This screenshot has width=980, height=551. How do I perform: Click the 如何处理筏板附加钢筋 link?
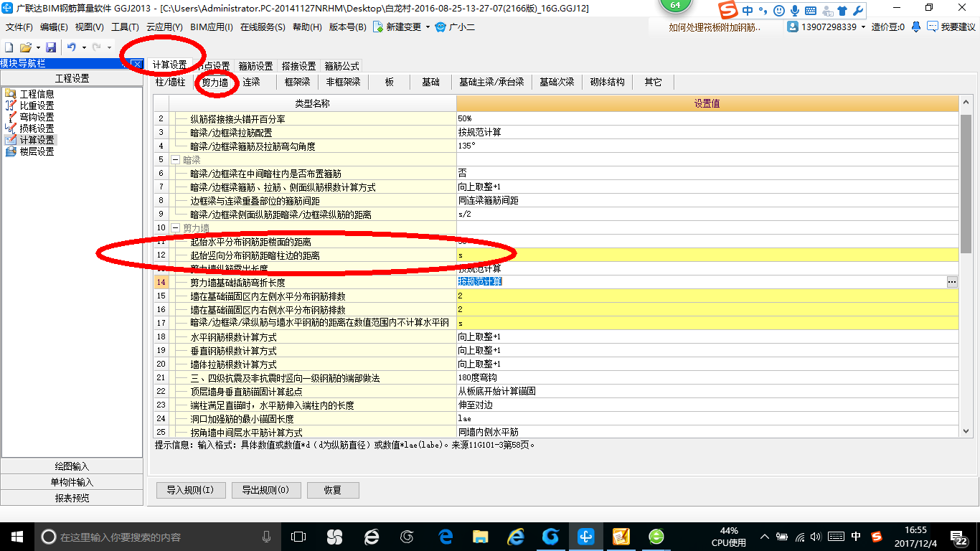click(x=715, y=27)
